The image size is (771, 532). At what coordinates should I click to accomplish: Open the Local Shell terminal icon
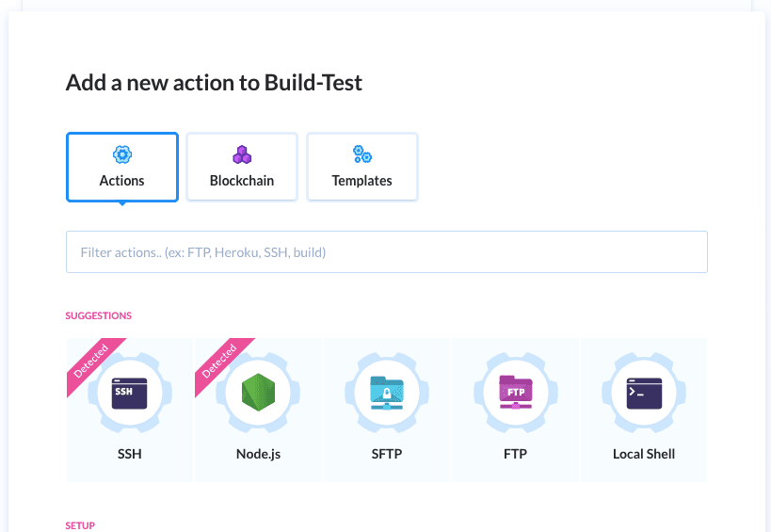[644, 393]
